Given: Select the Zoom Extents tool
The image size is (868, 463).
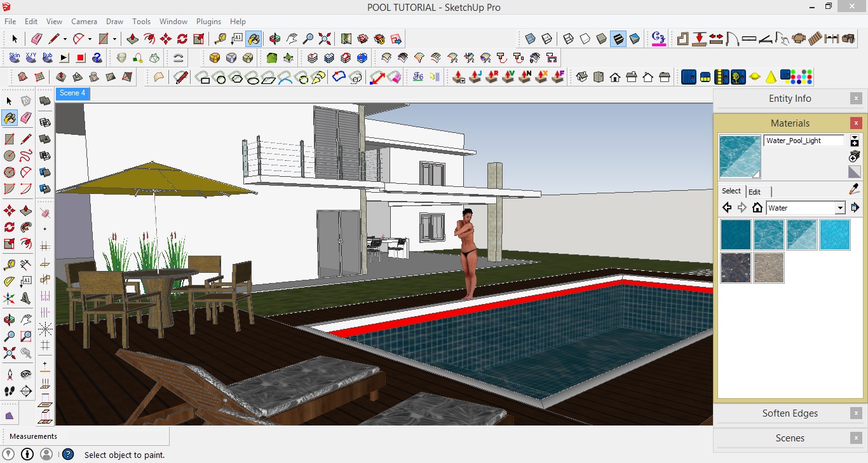Looking at the screenshot, I should 325,39.
